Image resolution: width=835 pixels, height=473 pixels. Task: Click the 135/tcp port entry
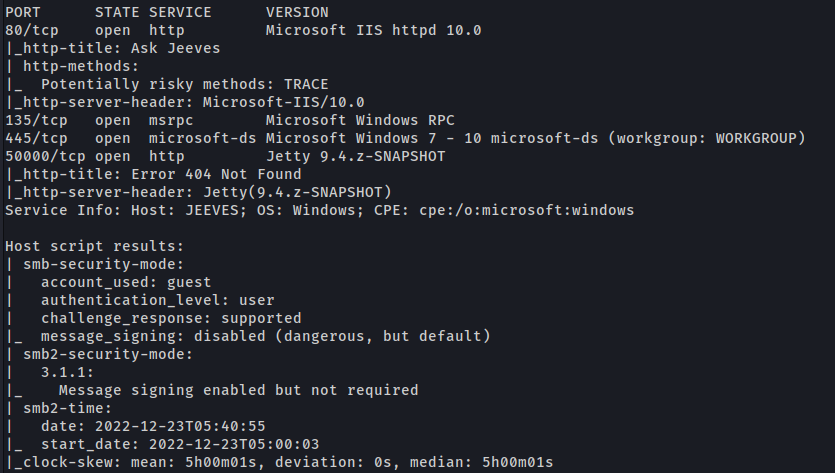click(x=32, y=120)
